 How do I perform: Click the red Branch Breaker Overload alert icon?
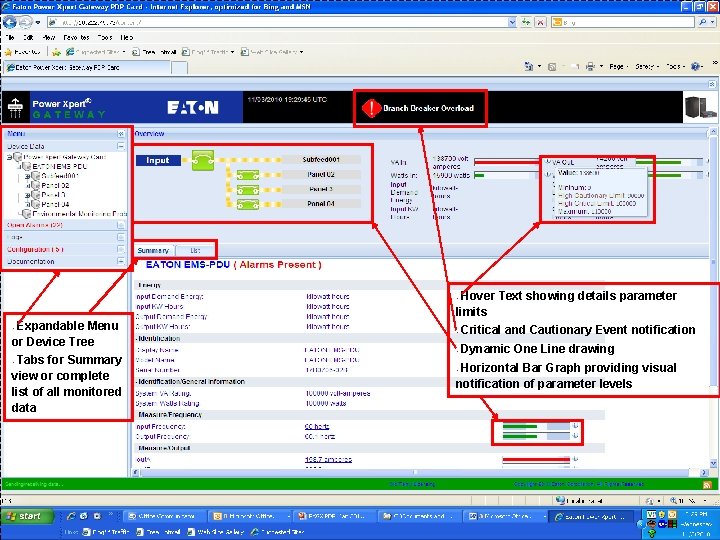pyautogui.click(x=371, y=108)
